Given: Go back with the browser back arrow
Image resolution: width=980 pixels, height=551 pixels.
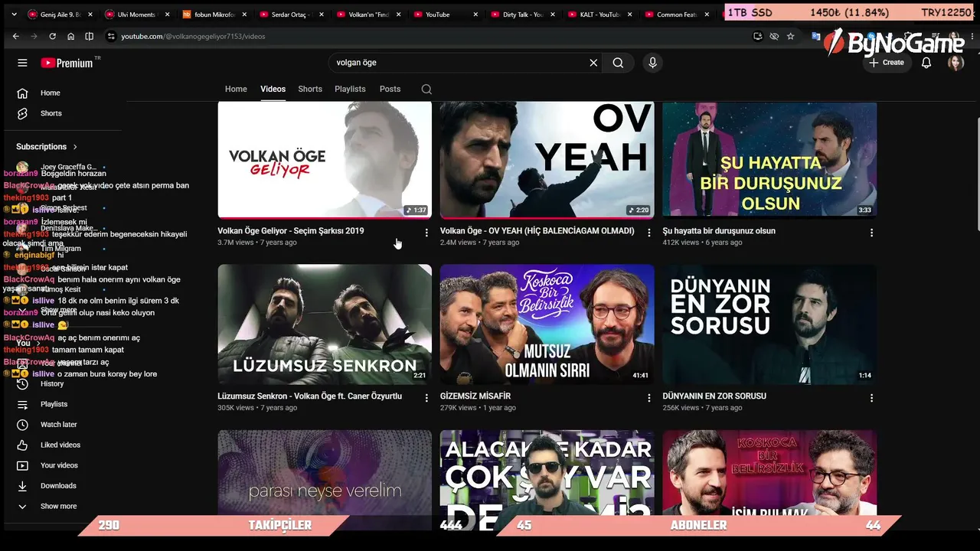Looking at the screenshot, I should coord(15,36).
